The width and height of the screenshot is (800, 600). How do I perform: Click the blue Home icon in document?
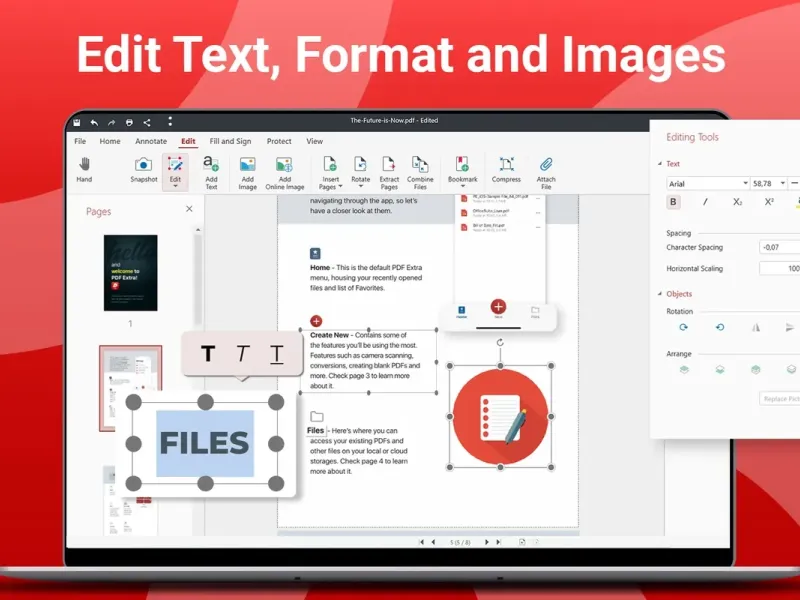[315, 253]
